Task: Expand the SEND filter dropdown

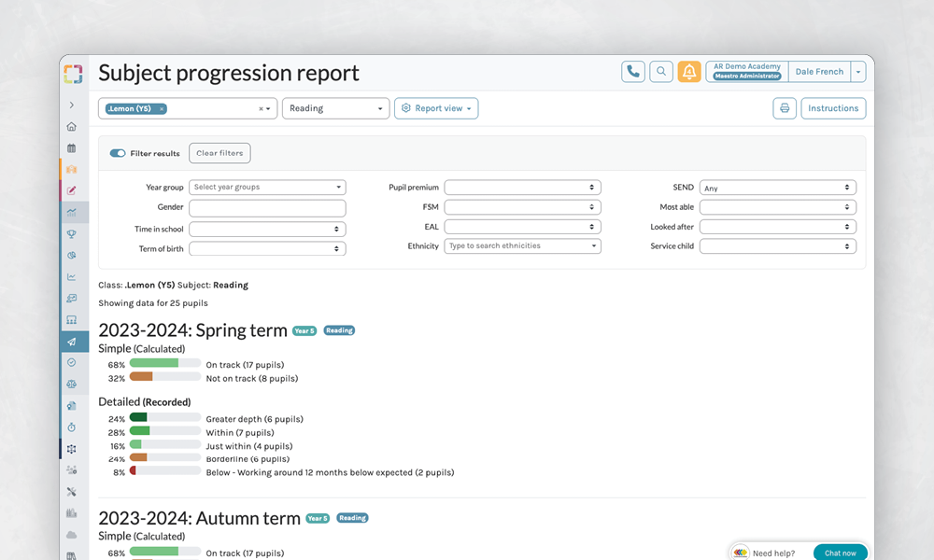Action: (x=777, y=188)
